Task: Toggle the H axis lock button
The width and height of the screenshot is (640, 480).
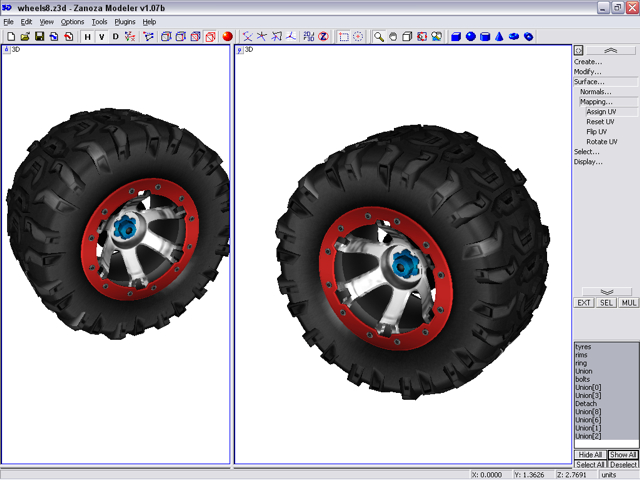Action: 87,37
